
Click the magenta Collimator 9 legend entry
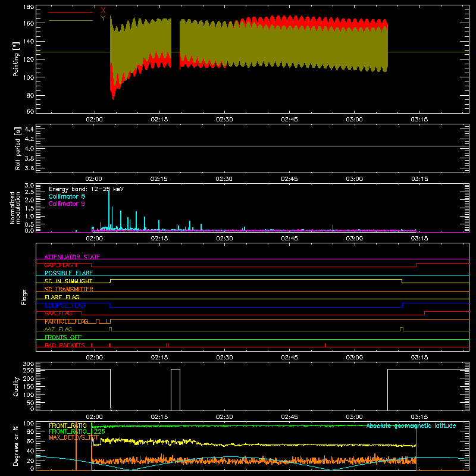[x=67, y=203]
